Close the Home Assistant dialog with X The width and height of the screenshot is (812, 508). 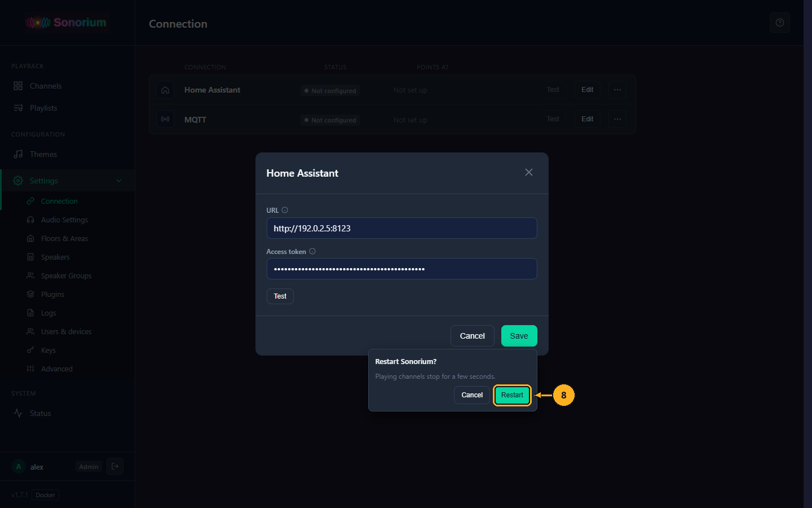[529, 172]
